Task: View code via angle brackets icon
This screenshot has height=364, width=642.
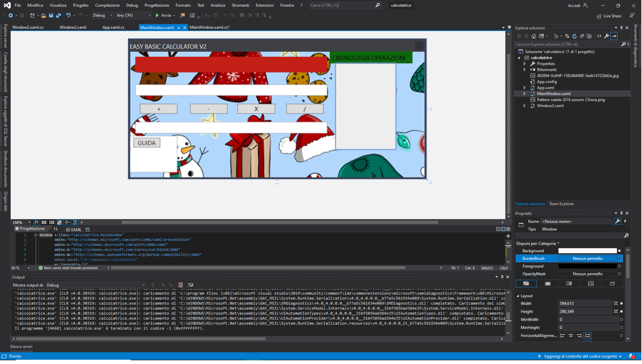Action: (x=599, y=36)
